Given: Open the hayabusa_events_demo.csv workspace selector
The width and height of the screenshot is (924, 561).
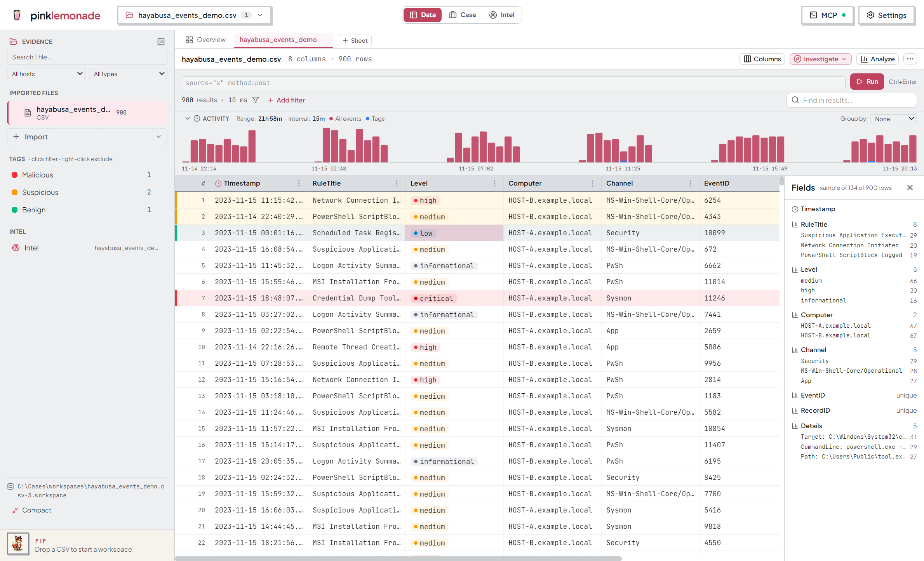Looking at the screenshot, I should pyautogui.click(x=194, y=15).
